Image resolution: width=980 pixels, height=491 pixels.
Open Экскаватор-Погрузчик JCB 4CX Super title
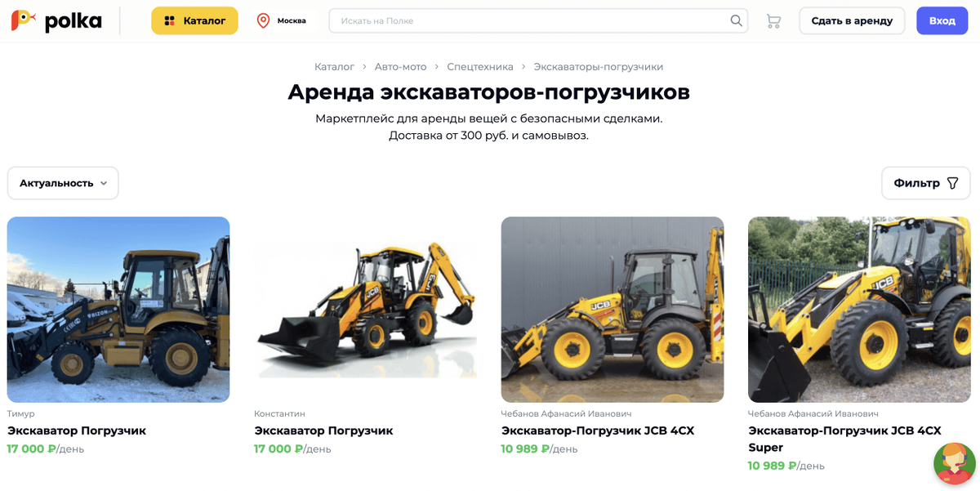[x=844, y=439]
